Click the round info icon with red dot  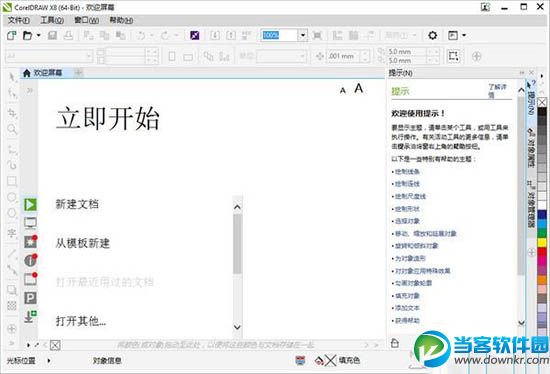(30, 260)
